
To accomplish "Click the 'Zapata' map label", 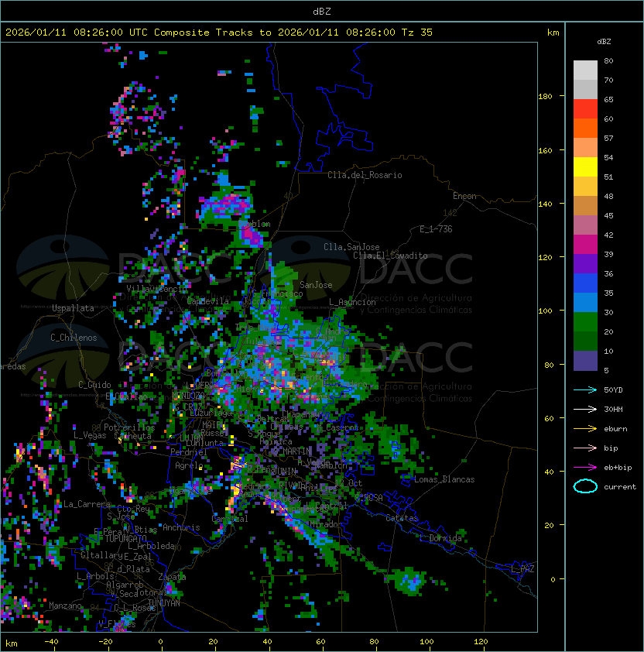I will click(x=172, y=577).
